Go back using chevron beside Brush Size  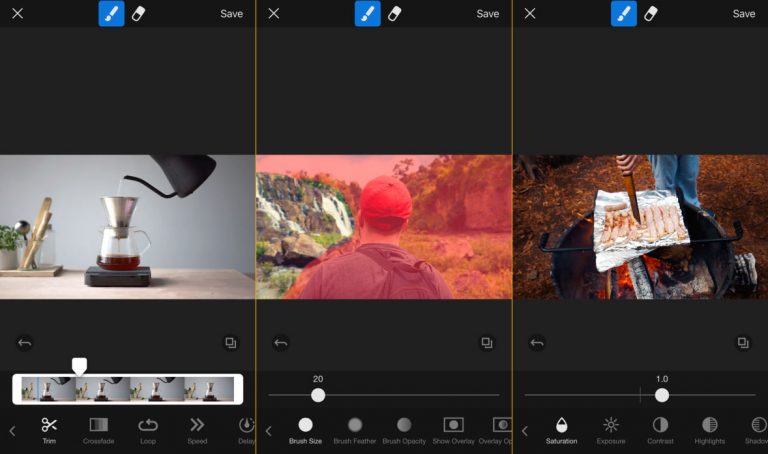coord(268,431)
